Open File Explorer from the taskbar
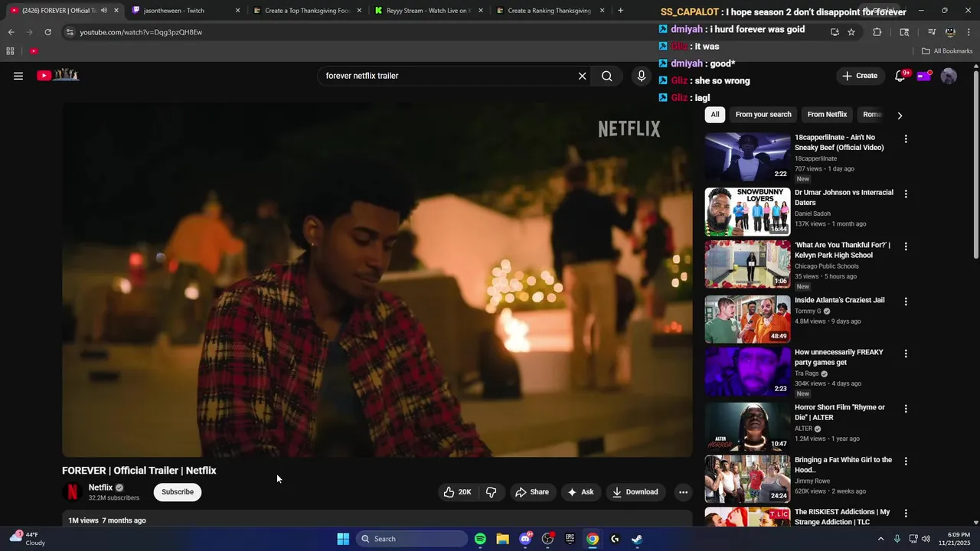 click(x=502, y=539)
